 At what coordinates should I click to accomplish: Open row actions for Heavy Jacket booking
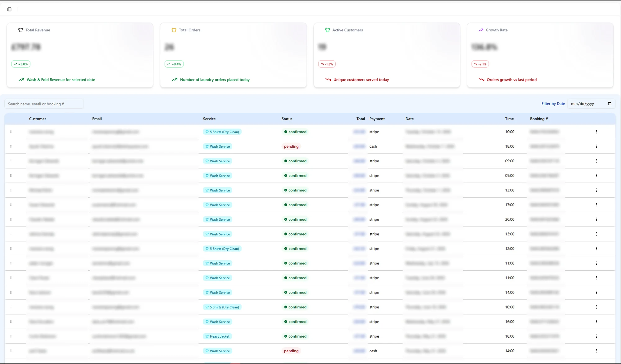coord(596,336)
